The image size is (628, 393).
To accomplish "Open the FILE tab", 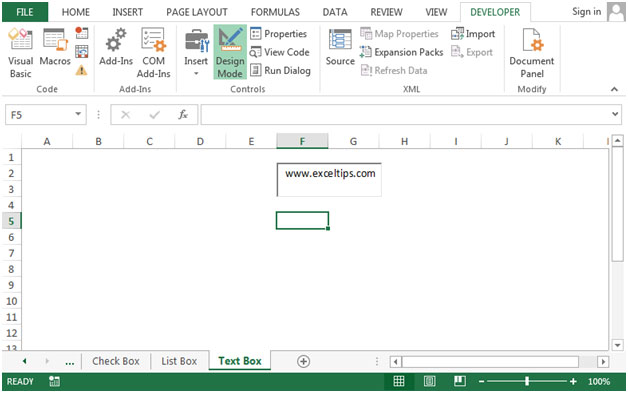I will pos(25,12).
